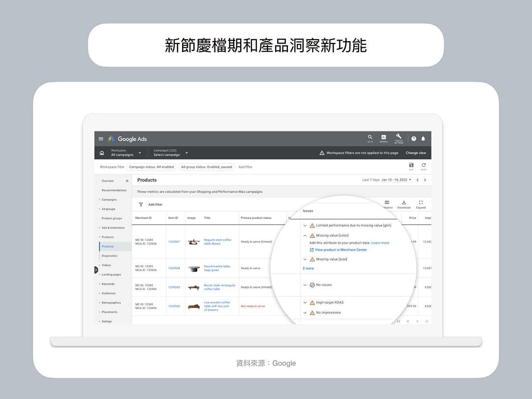Click the Merchant ID column header
The image size is (532, 399).
click(x=143, y=218)
